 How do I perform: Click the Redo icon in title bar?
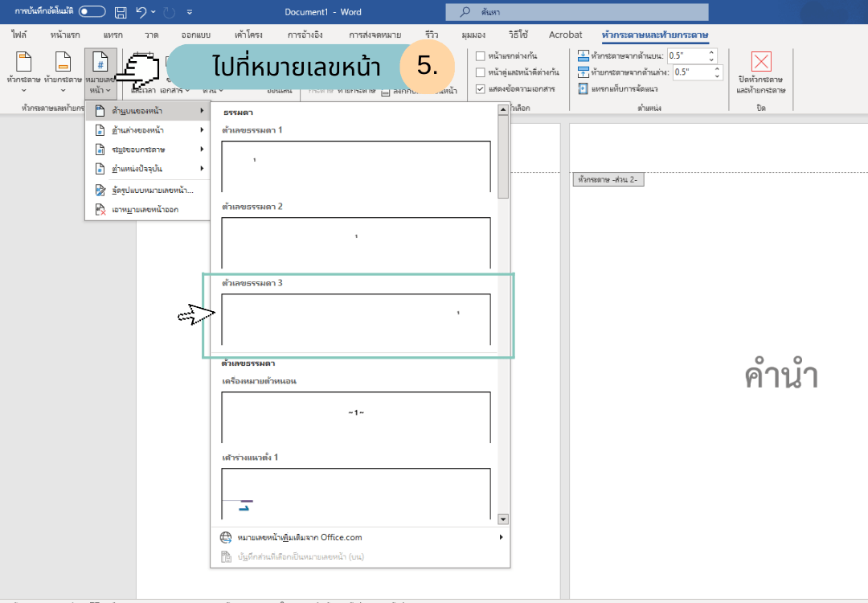coord(170,11)
